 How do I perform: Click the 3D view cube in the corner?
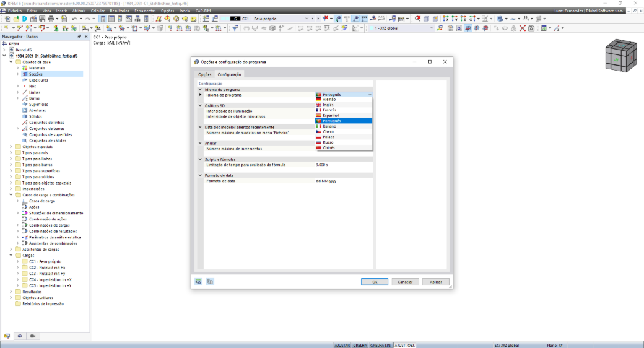(621, 56)
